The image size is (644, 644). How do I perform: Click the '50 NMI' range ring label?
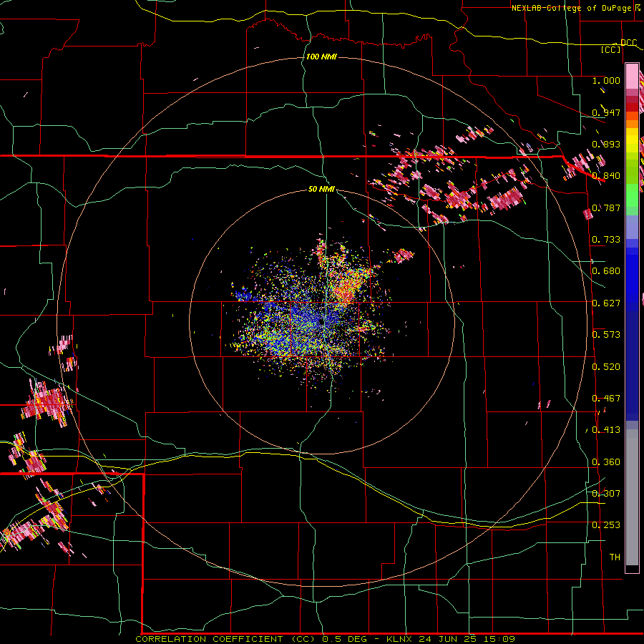(x=321, y=189)
